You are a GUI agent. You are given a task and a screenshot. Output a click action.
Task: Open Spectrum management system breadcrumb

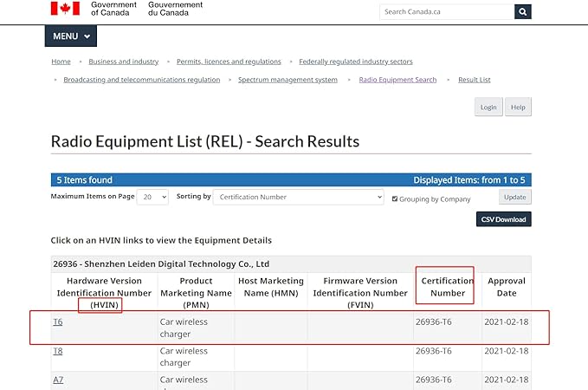[288, 80]
